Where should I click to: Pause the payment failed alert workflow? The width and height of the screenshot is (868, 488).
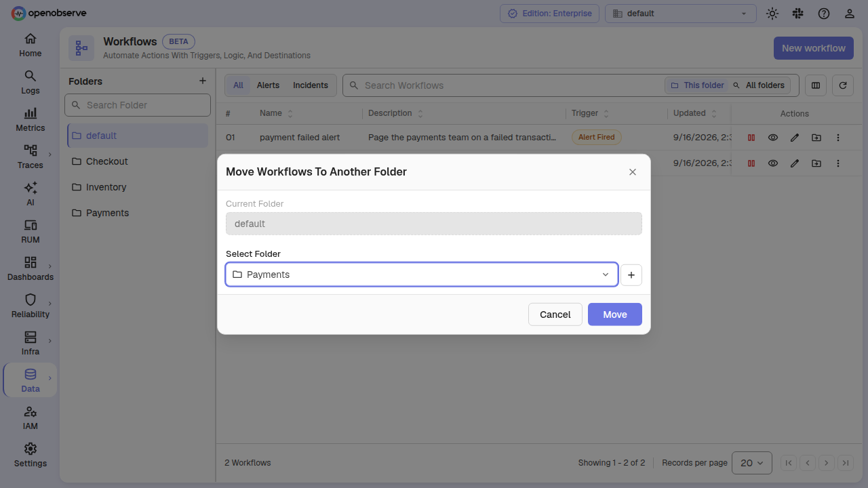[x=751, y=138]
